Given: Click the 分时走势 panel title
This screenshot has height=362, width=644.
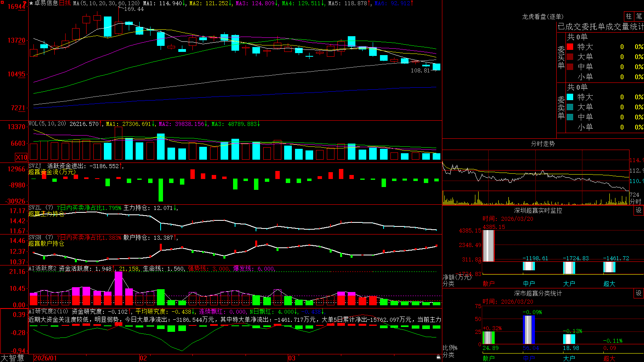Looking at the screenshot, I should point(543,144).
